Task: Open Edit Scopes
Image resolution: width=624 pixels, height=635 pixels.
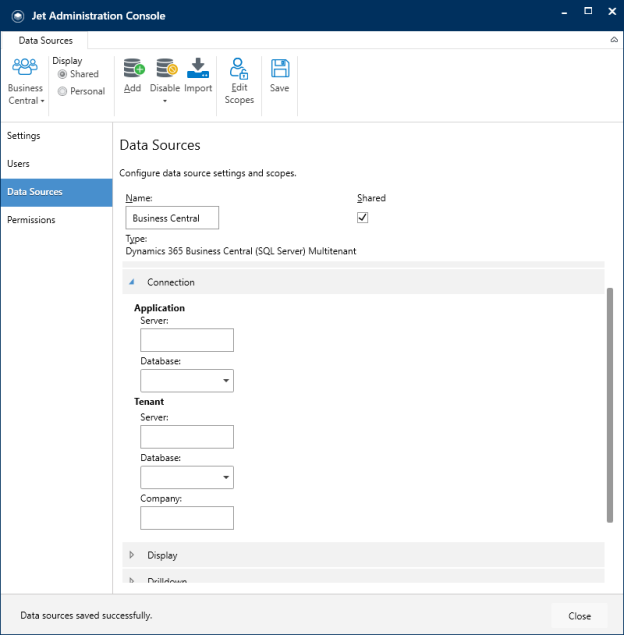Action: [x=239, y=81]
